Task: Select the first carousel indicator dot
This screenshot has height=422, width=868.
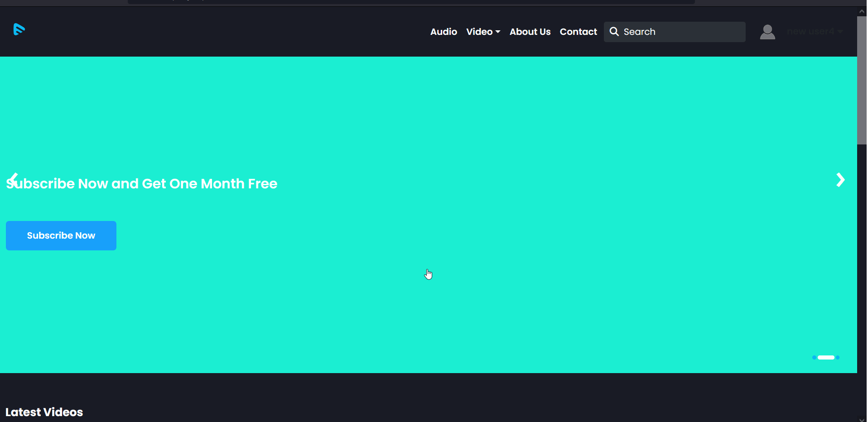Action: 814,358
